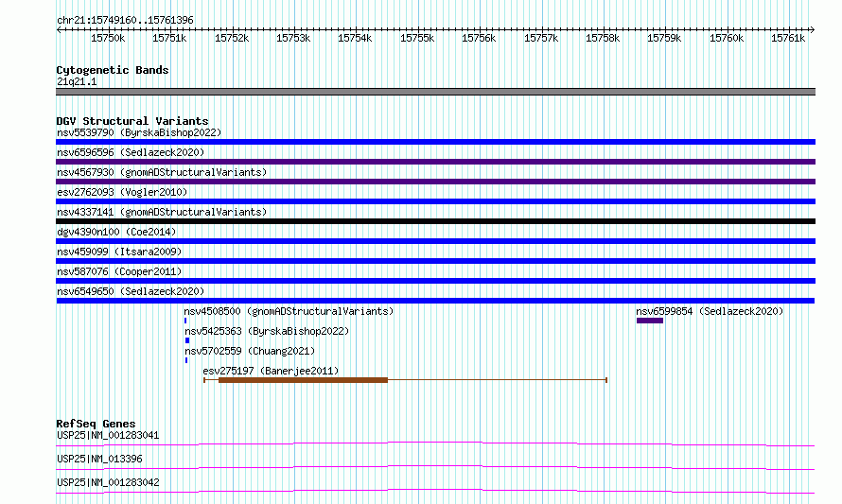Click the gray 21q21.1 cytogenetic band bar
The width and height of the screenshot is (842, 504).
pos(435,92)
